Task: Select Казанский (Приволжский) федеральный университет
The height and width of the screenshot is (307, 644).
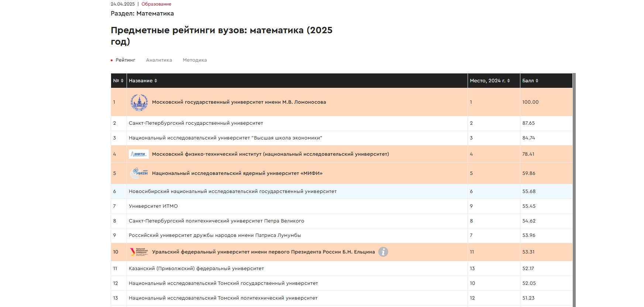Action: [x=196, y=269]
